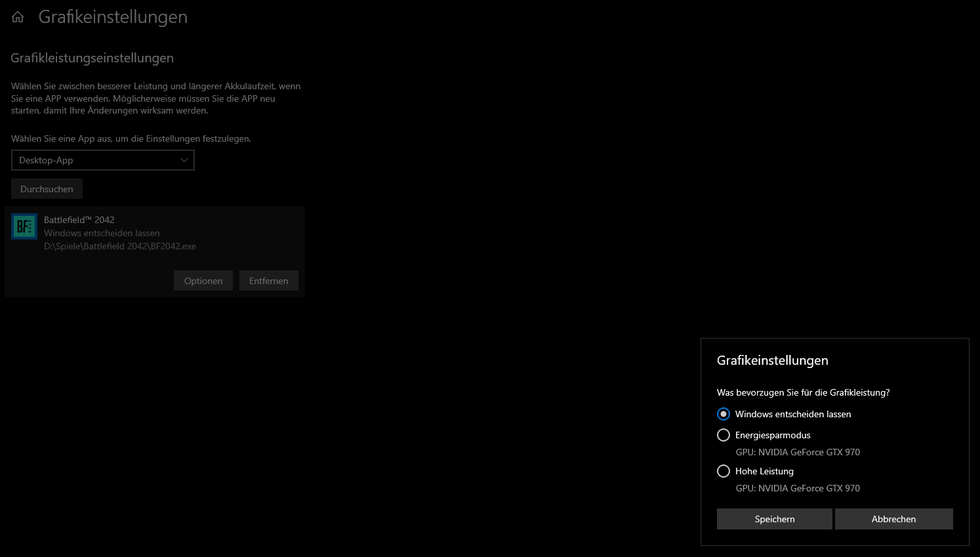Click the GPU label under Hohe Leistung
Screen dimensions: 980x557
tap(798, 488)
